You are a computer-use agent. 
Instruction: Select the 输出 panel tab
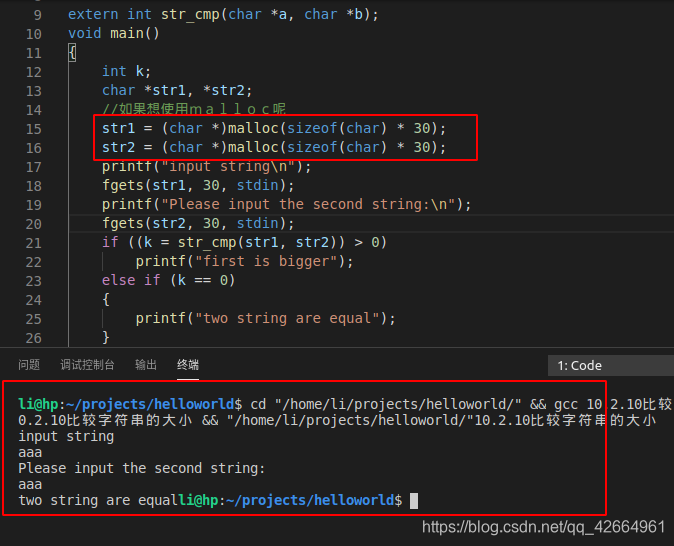coord(146,365)
